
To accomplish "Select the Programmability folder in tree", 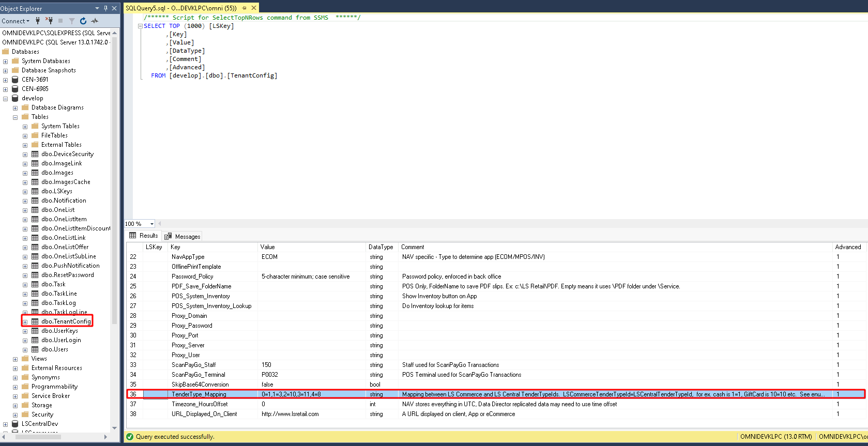I will (x=54, y=387).
